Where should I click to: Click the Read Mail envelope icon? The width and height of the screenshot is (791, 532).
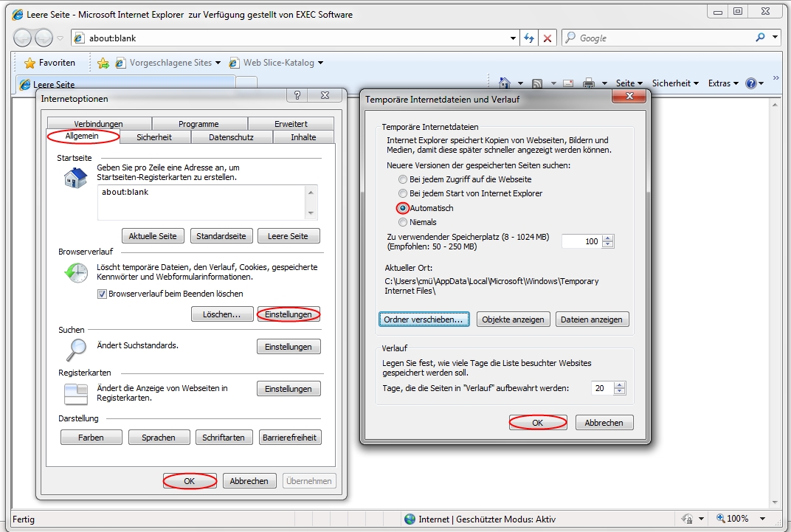568,83
